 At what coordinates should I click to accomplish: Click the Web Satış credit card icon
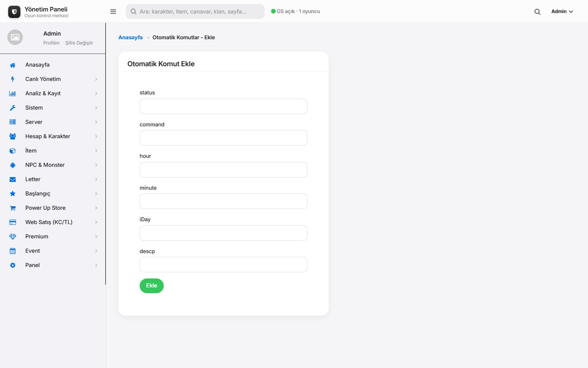(13, 222)
